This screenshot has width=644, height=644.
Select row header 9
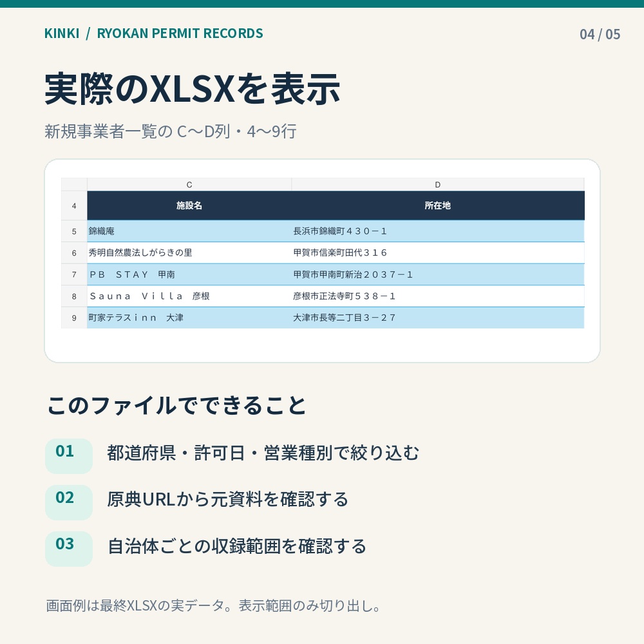point(74,317)
